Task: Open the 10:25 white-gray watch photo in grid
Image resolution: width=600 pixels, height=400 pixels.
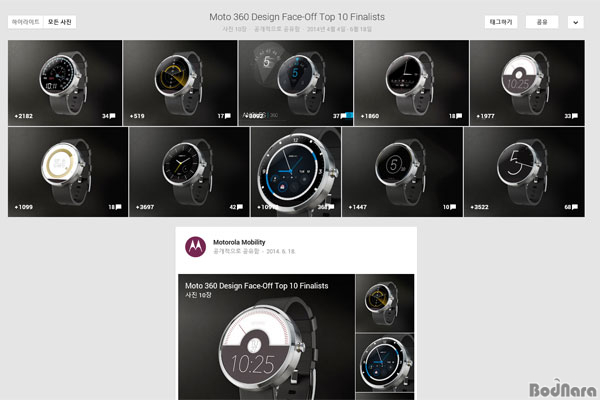Action: coord(527,83)
